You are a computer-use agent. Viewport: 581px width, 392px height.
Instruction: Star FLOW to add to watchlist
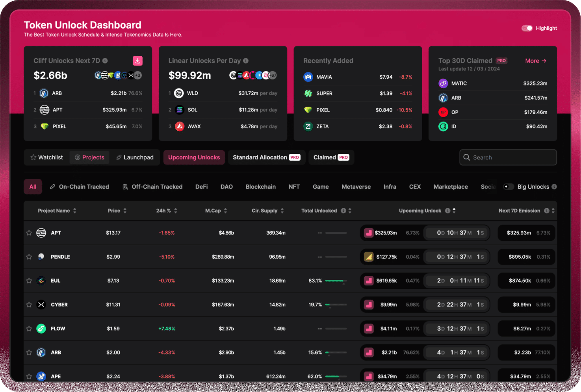(29, 329)
